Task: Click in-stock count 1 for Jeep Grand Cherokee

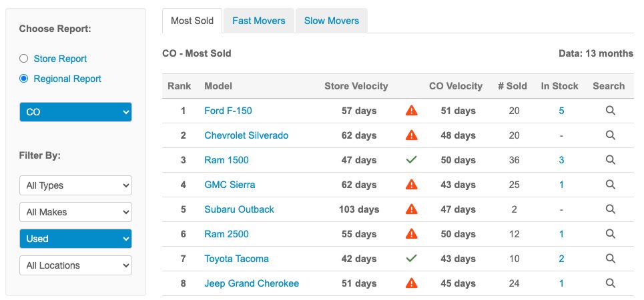Action: (561, 283)
